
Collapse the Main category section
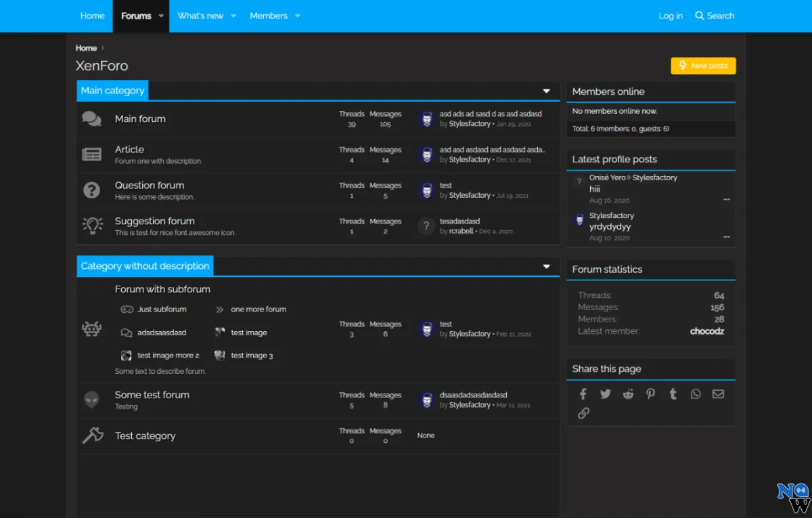tap(547, 91)
